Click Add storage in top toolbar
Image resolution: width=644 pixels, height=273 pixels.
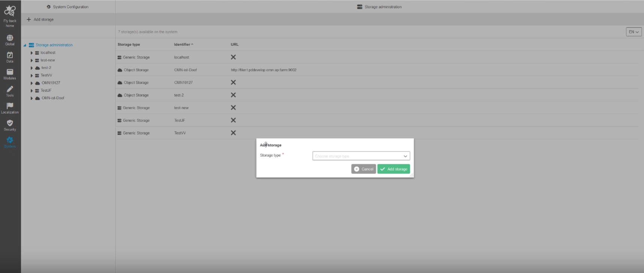coord(40,19)
